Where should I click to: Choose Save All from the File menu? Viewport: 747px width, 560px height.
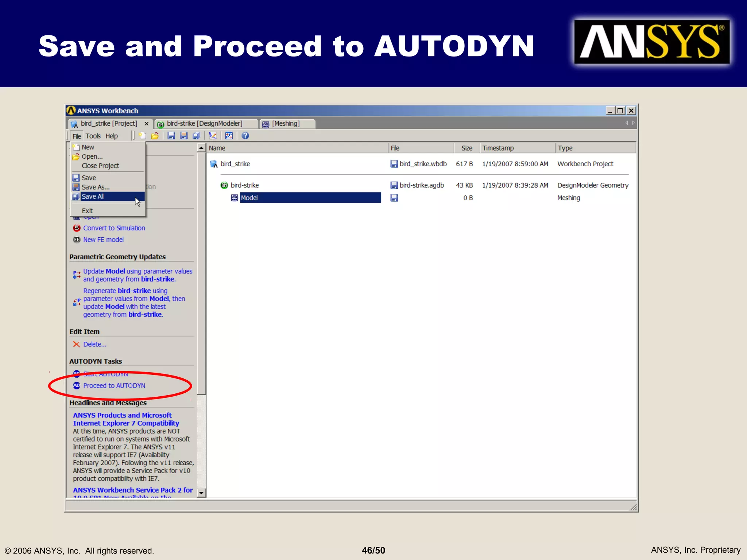coord(108,196)
